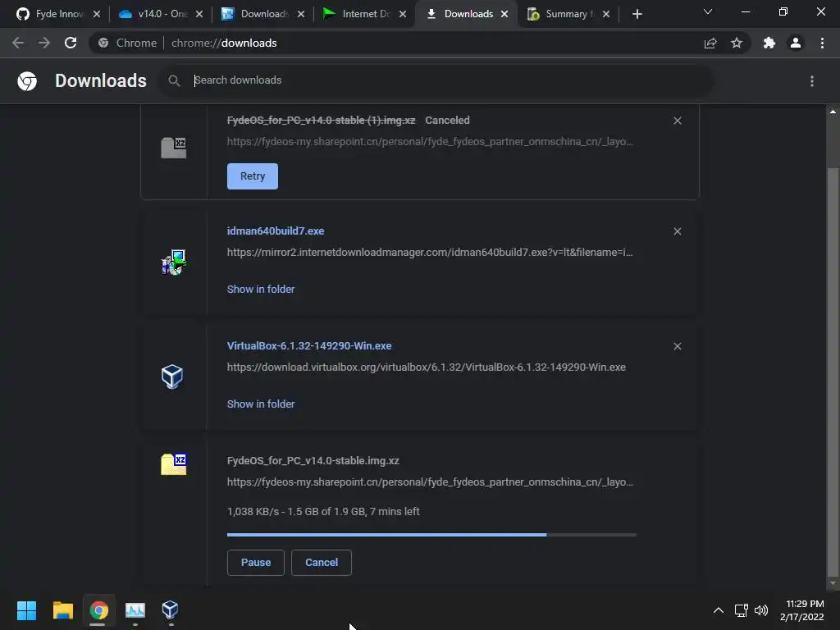The width and height of the screenshot is (840, 630).
Task: Open the monitor app in taskbar
Action: (x=135, y=610)
